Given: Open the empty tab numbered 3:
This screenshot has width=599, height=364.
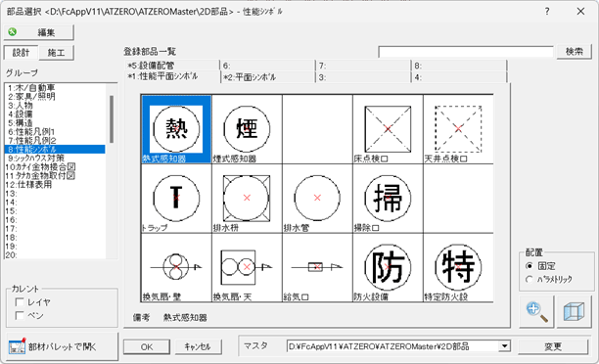Looking at the screenshot, I should click(363, 77).
